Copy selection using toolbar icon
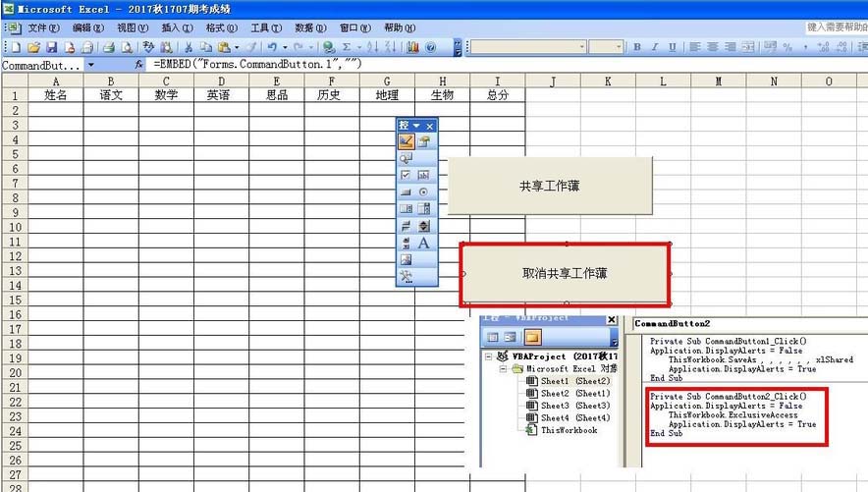 tap(206, 47)
